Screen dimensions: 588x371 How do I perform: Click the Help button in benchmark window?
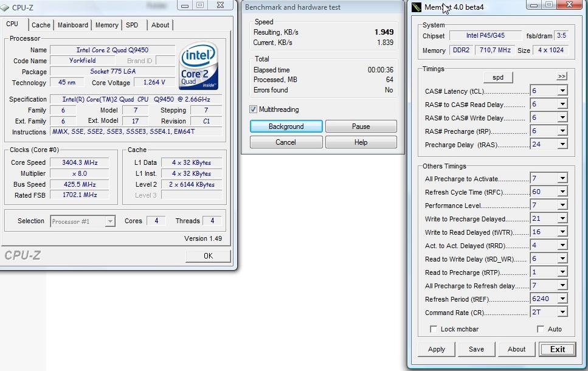(x=361, y=142)
